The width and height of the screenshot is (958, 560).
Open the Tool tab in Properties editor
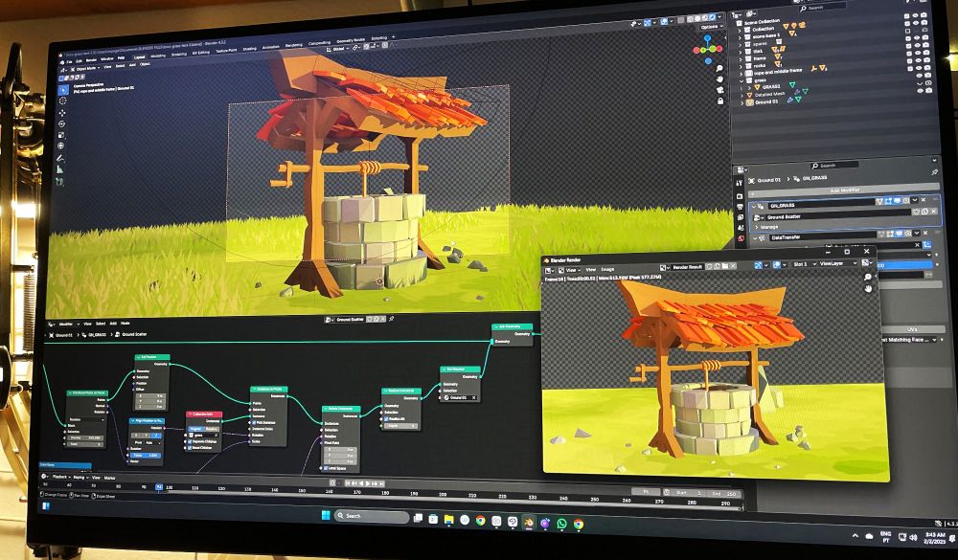740,183
